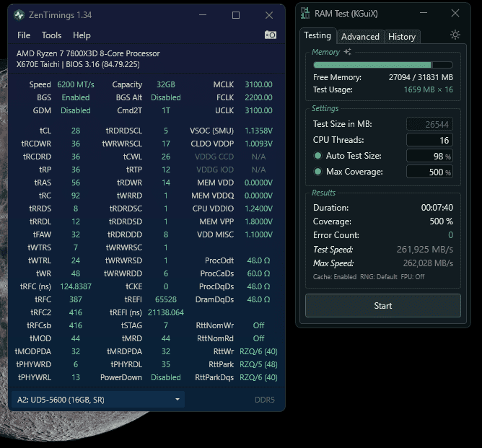Click the Test Speed value 261,925 MB/s
This screenshot has height=448, width=482.
tap(425, 249)
